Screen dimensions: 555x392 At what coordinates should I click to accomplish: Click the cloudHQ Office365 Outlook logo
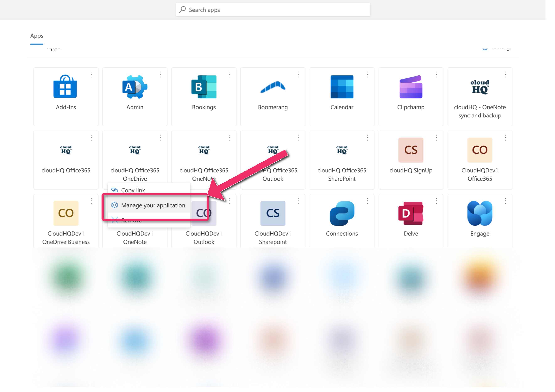[x=273, y=150]
